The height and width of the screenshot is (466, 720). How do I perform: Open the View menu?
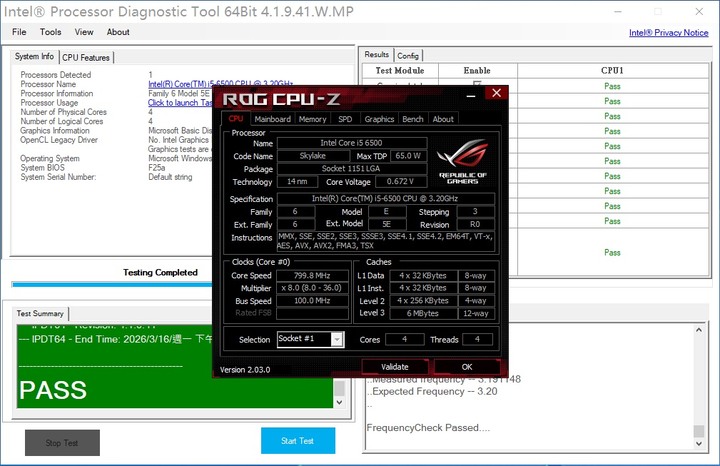[84, 32]
